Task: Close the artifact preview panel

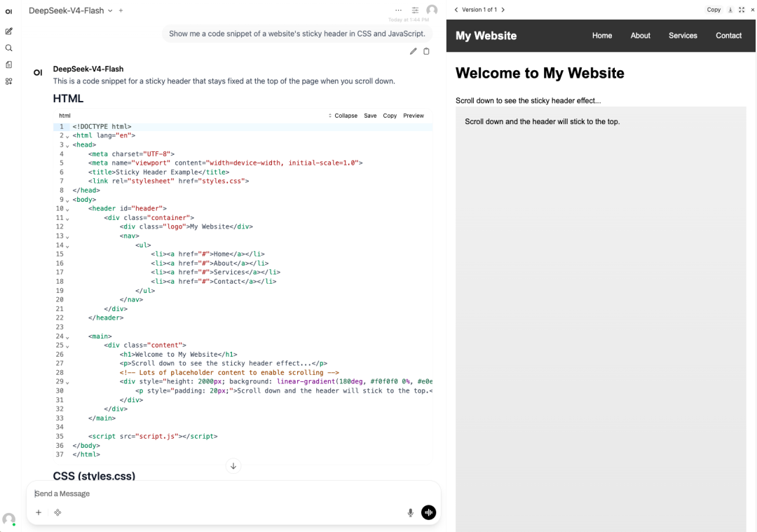Action: [x=752, y=10]
